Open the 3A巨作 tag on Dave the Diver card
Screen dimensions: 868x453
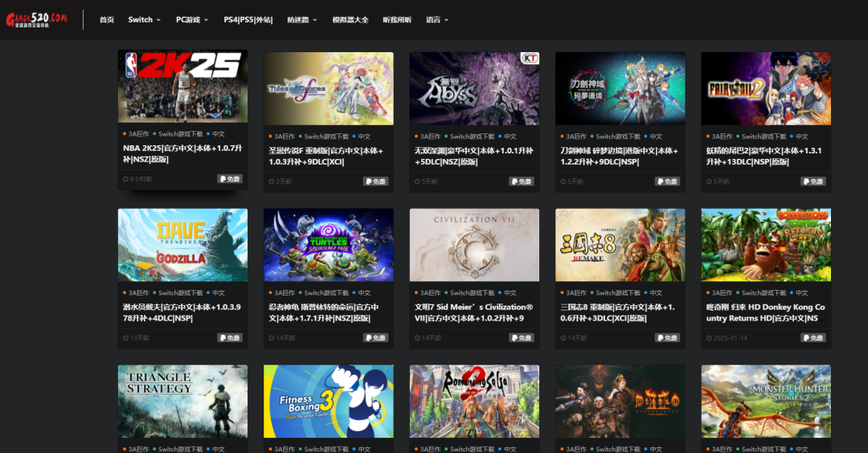(138, 292)
